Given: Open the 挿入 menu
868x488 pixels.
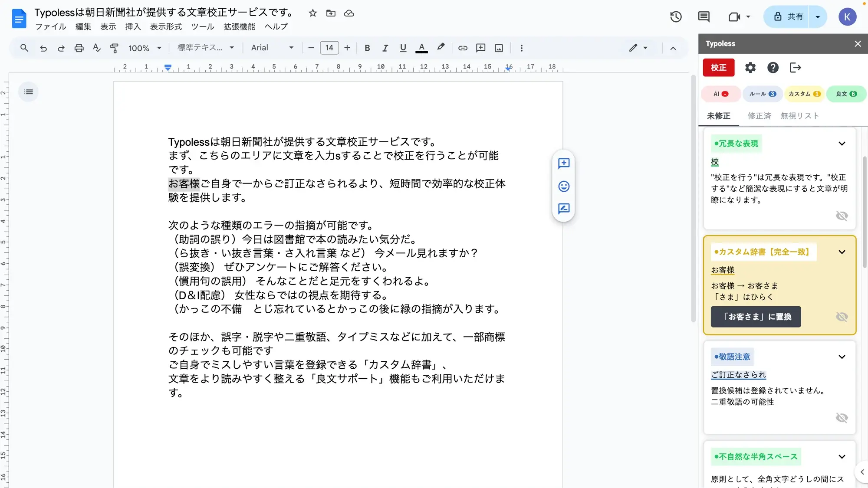Looking at the screenshot, I should [x=133, y=26].
